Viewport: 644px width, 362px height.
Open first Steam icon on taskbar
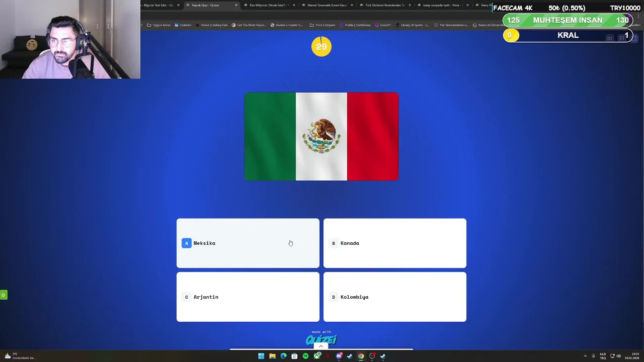[x=350, y=356]
